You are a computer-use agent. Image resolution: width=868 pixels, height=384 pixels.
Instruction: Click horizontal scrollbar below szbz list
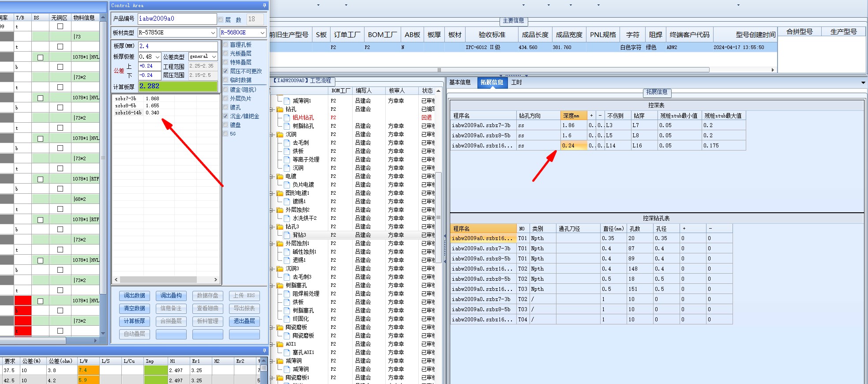166,279
